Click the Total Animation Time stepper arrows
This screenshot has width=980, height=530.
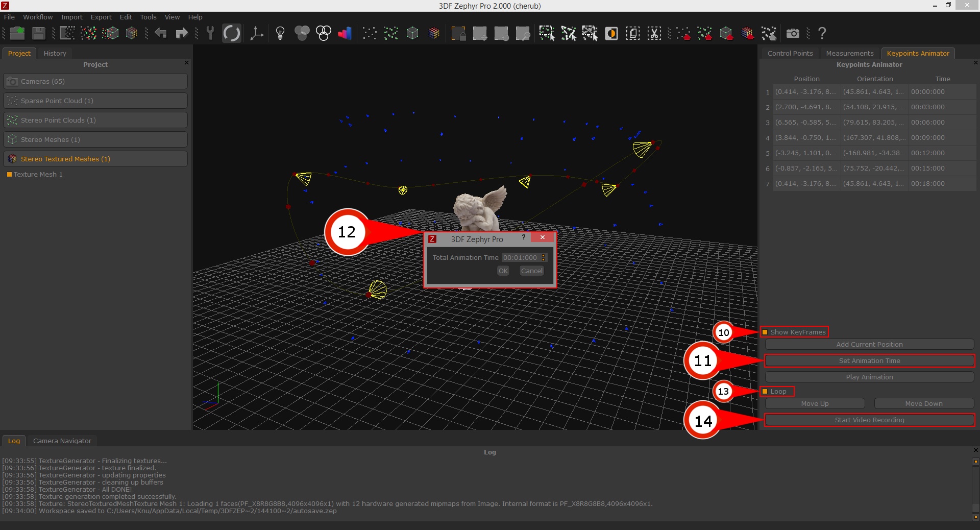(x=544, y=258)
